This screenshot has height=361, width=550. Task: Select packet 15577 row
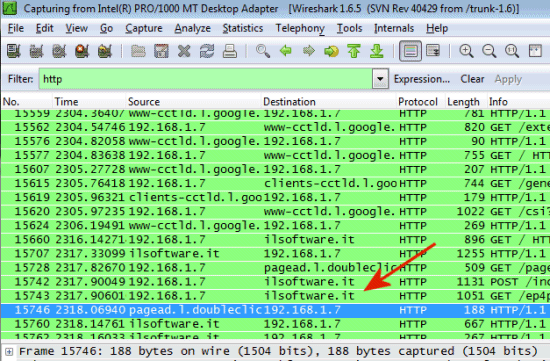tap(275, 155)
